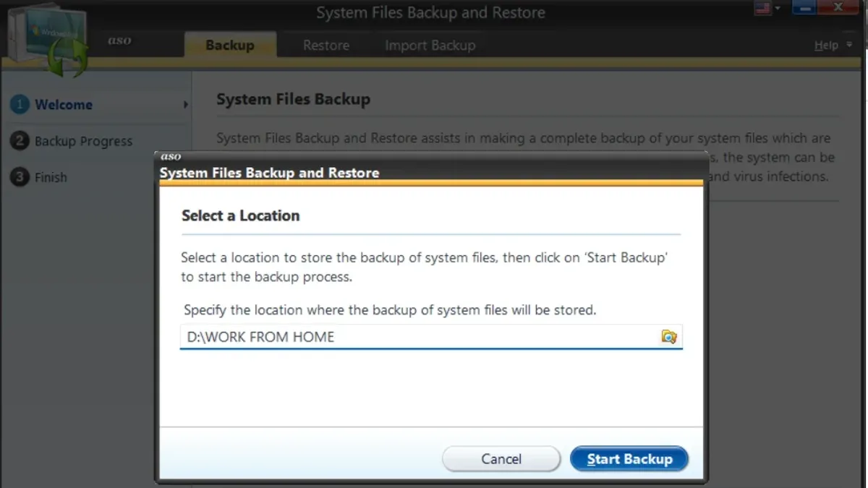The image size is (868, 488).
Task: Click the 'Select a Location' heading
Action: [240, 215]
